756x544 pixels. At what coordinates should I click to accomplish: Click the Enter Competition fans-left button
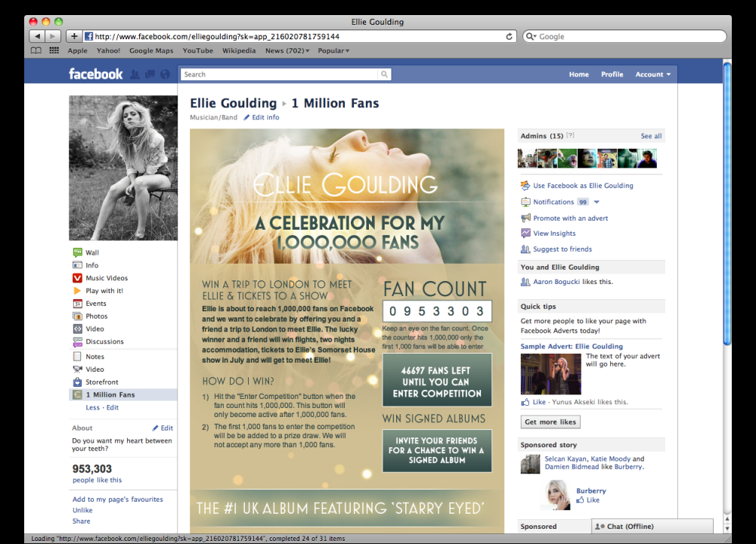click(x=437, y=381)
